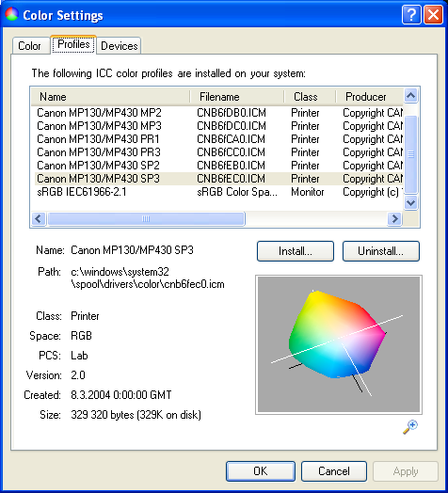Click the Uninstall... button
The image size is (448, 493).
pos(380,251)
